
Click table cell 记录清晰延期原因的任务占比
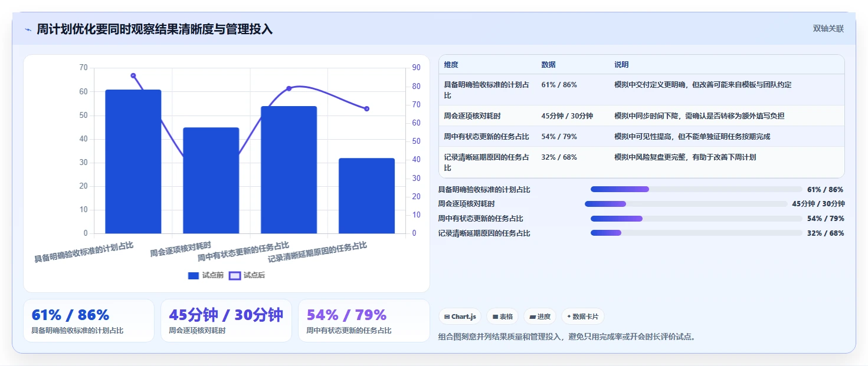click(x=487, y=163)
